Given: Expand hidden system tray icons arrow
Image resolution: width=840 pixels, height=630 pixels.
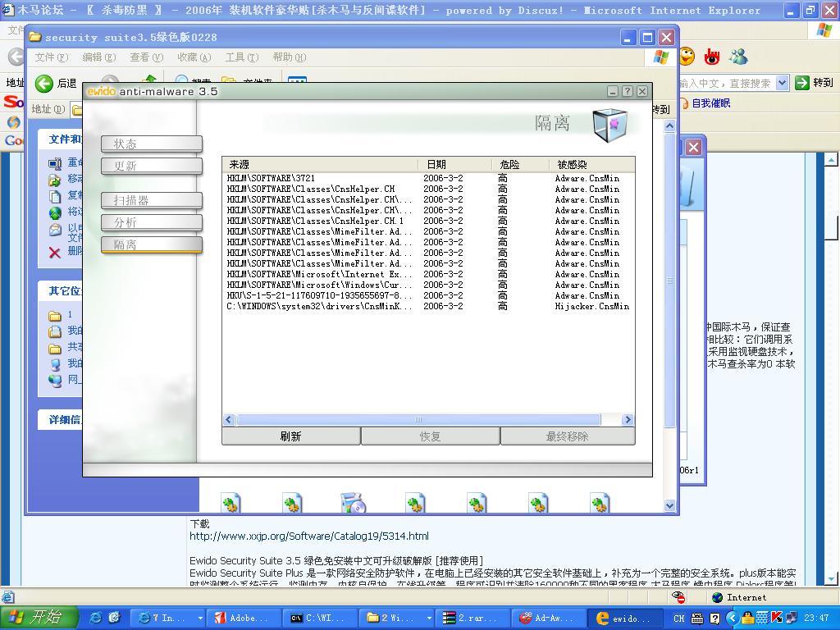Looking at the screenshot, I should [x=732, y=619].
